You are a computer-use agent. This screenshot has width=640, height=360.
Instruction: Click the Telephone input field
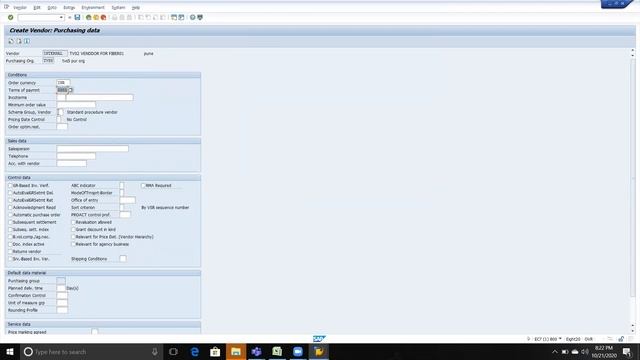coord(76,156)
